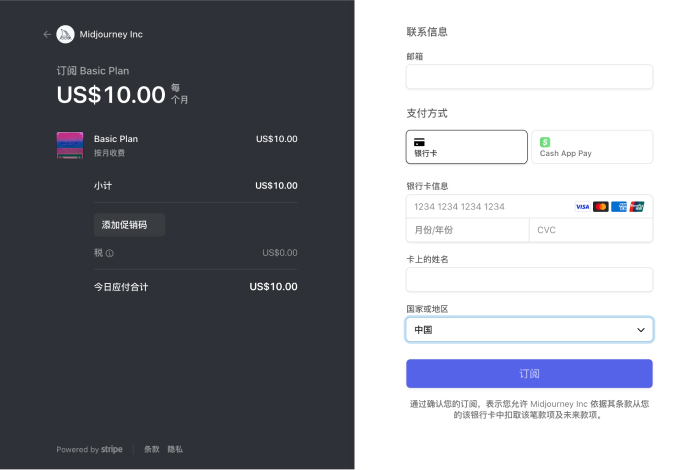Click the 订阅 Basic Plan heading
This screenshot has height=470, width=700.
[x=93, y=71]
